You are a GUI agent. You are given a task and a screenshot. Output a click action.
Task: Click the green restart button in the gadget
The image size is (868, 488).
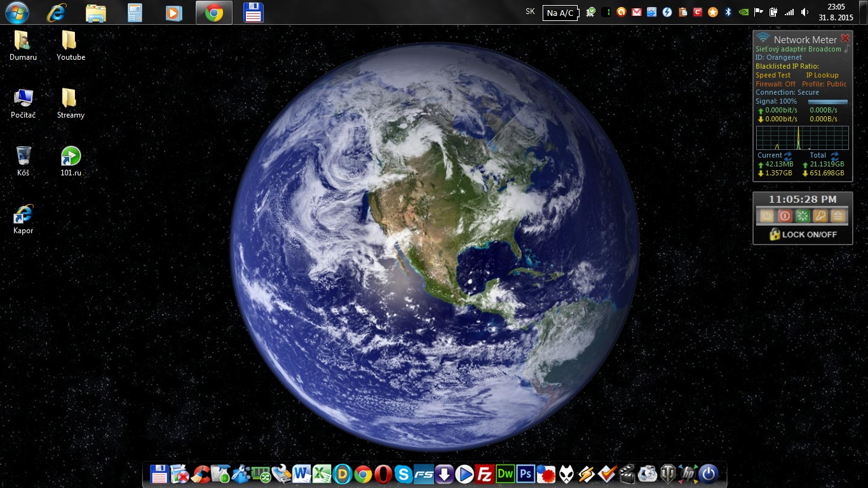[803, 215]
